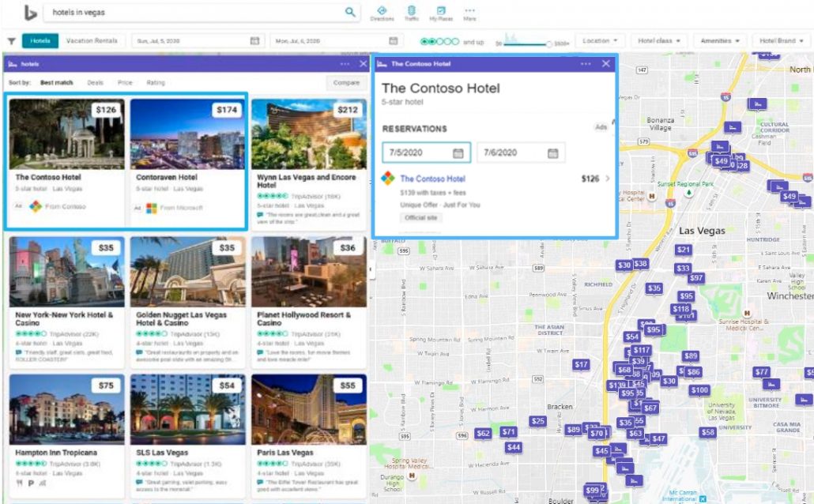Click the filter funnel icon
This screenshot has height=504, width=814.
(x=11, y=41)
